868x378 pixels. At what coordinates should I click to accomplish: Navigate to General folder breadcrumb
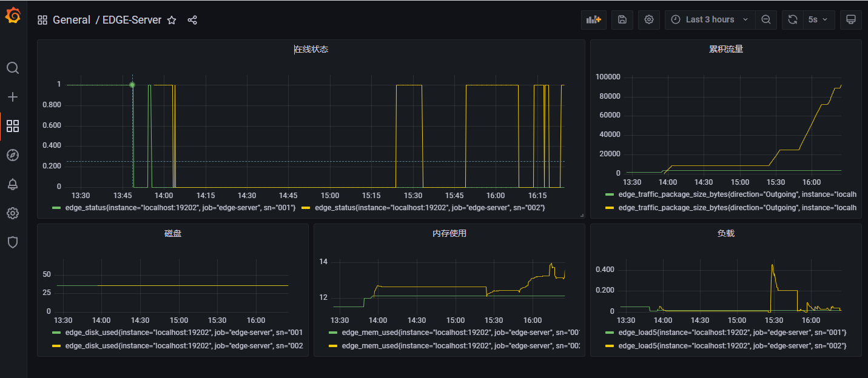point(71,20)
